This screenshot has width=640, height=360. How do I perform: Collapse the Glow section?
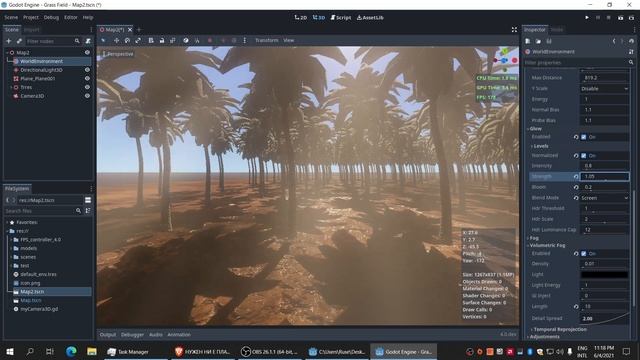tap(535, 129)
